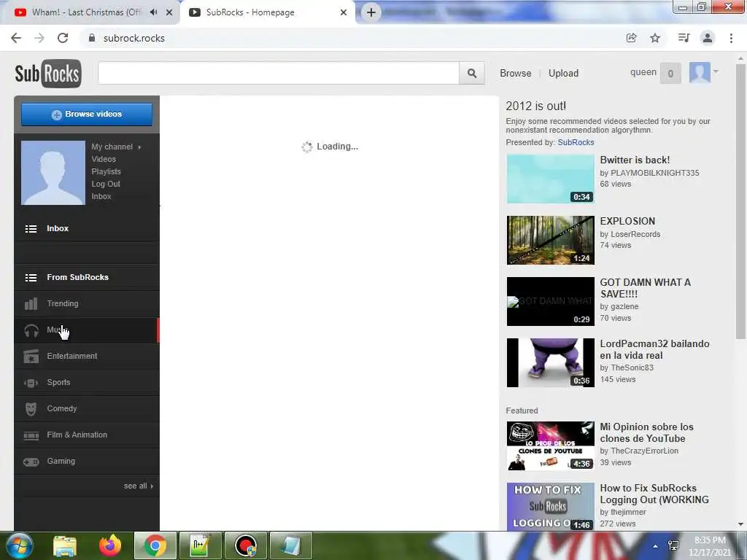Click the sidebar profile avatar picture
The width and height of the screenshot is (747, 560).
click(x=53, y=173)
